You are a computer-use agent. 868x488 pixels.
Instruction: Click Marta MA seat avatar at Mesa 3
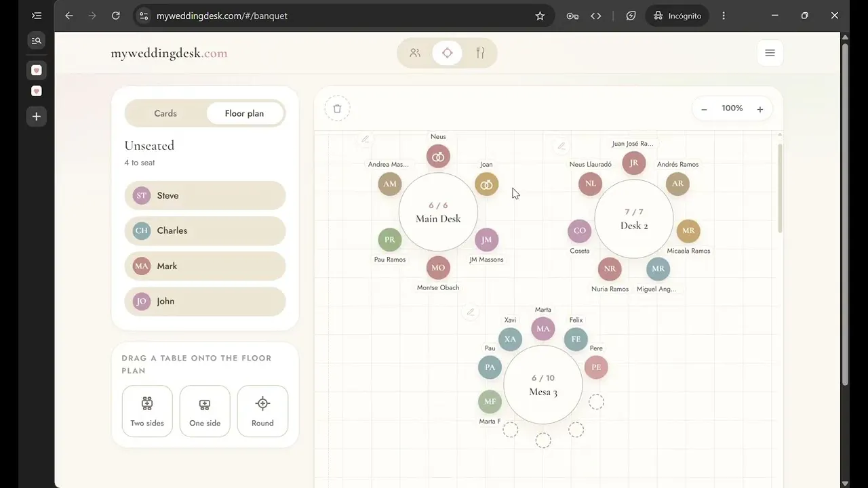(543, 329)
